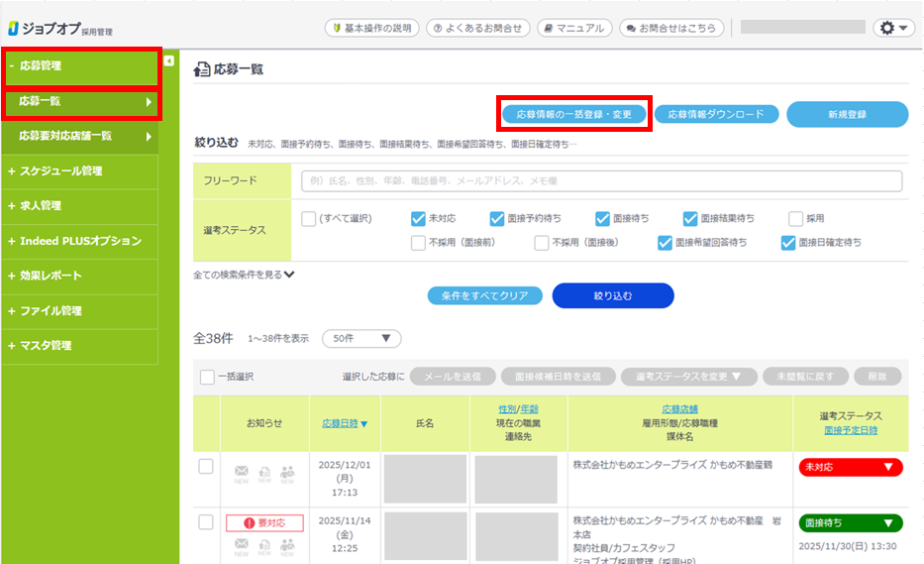This screenshot has height=564, width=924.
Task: Open the red 未対応 status dropdown
Action: pos(850,467)
